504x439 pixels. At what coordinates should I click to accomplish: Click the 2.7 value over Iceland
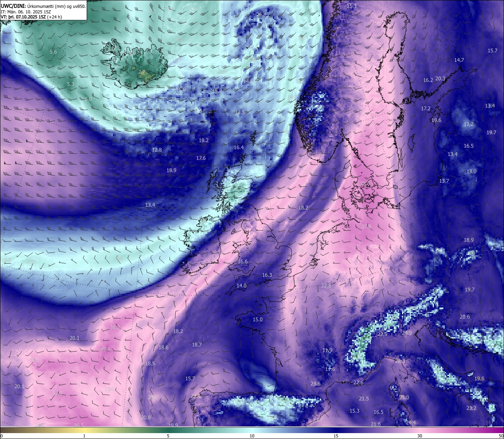[142, 72]
